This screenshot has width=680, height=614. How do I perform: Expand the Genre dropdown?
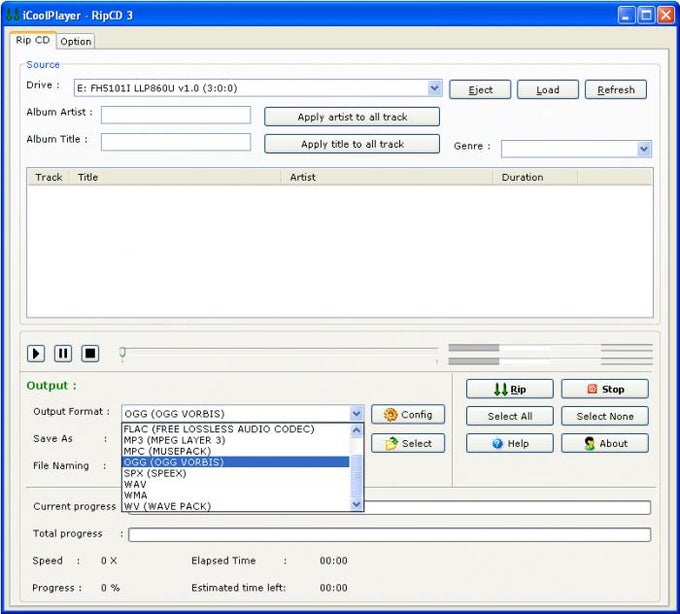pyautogui.click(x=644, y=149)
